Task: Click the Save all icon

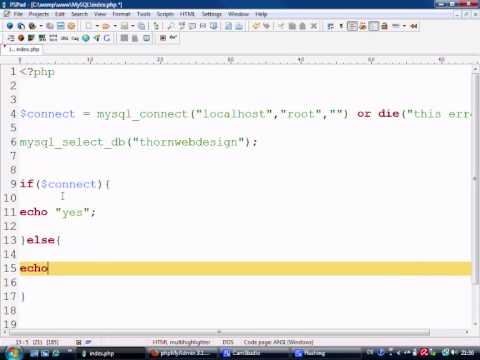Action: (x=142, y=26)
